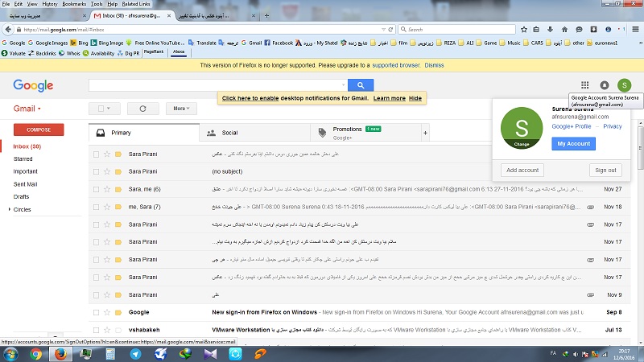Click the Add account button
This screenshot has height=362, width=644.
coord(522,170)
